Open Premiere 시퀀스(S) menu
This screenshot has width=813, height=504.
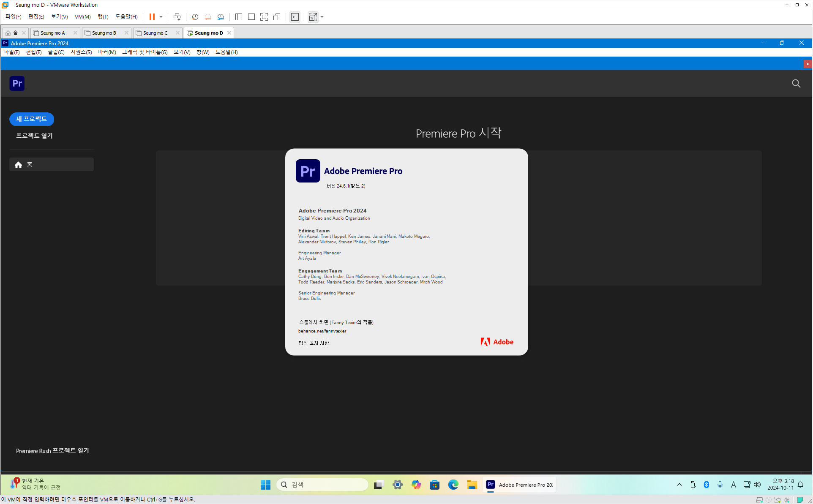(x=81, y=52)
